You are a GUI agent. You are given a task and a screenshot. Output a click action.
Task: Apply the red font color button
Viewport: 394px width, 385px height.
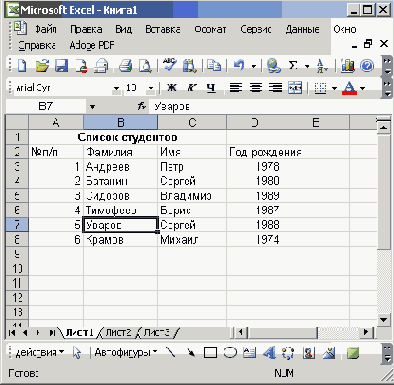[349, 88]
